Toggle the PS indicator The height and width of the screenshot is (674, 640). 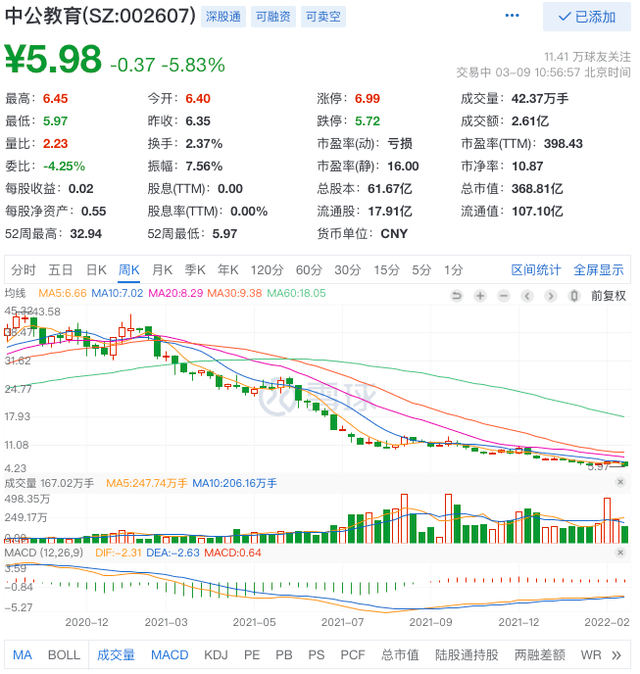(x=316, y=655)
